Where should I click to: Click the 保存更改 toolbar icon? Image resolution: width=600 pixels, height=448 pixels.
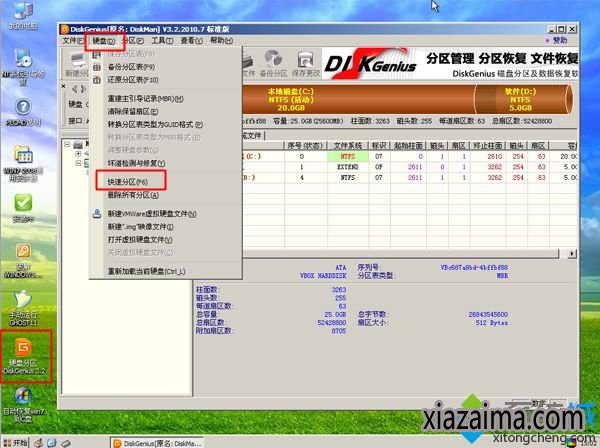(305, 64)
